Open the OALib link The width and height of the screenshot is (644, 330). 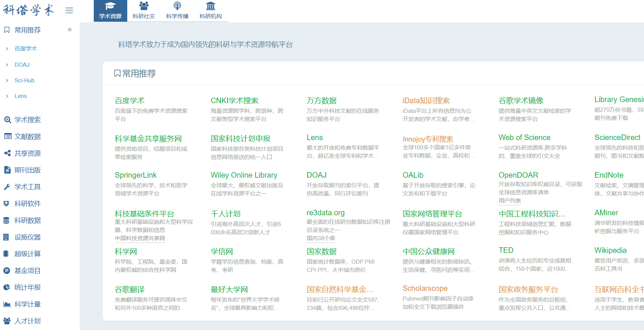click(413, 175)
